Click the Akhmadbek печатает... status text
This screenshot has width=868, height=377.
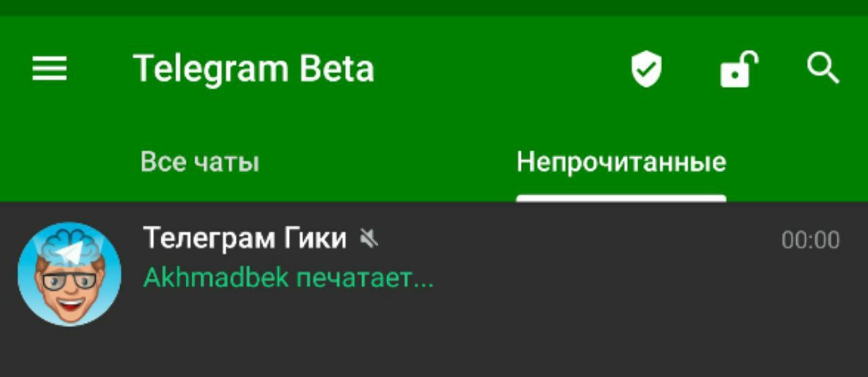[x=288, y=278]
